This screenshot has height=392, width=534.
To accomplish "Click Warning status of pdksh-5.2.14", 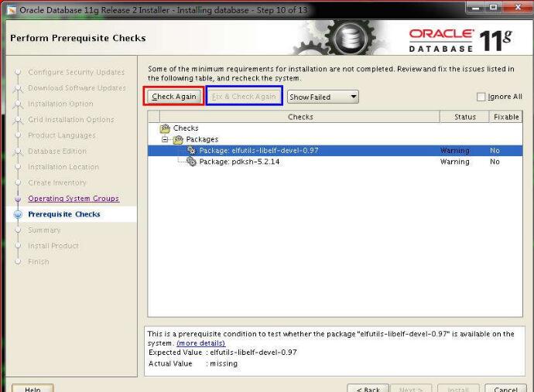I will coord(454,162).
